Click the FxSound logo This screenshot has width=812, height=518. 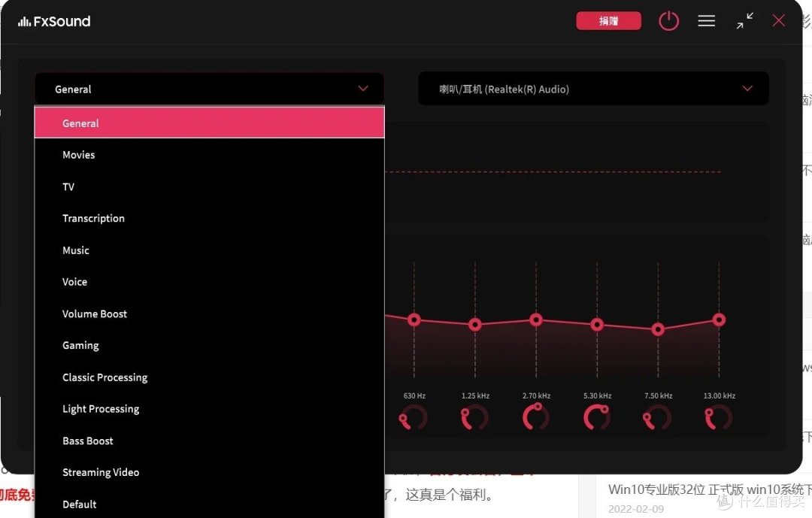[53, 21]
